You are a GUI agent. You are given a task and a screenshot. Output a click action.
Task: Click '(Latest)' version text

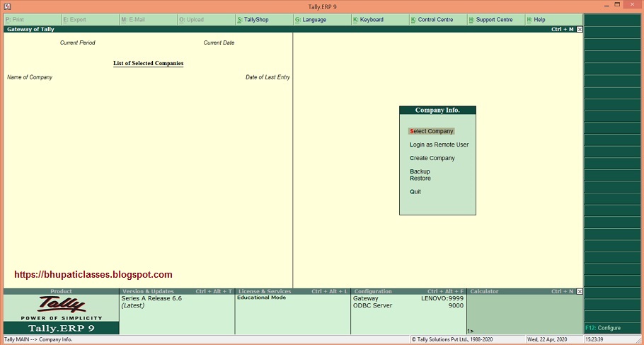click(x=132, y=305)
